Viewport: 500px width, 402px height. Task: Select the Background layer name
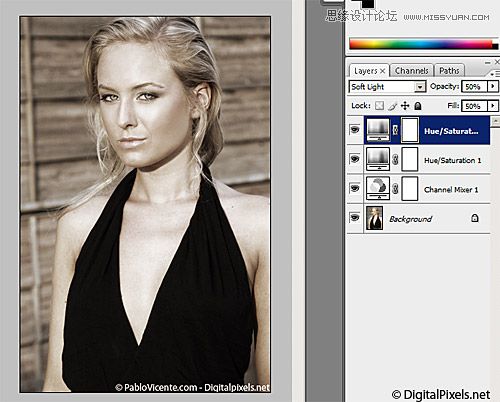tap(411, 219)
